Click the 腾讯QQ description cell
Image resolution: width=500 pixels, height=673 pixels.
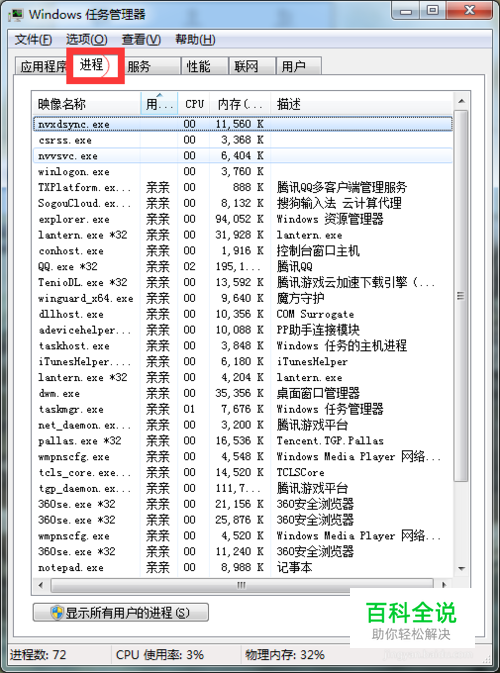coord(295,267)
